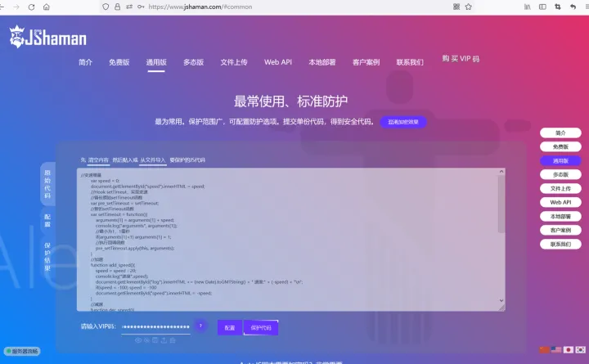
Task: Click right sidebar 免费版 pill
Action: pos(560,147)
